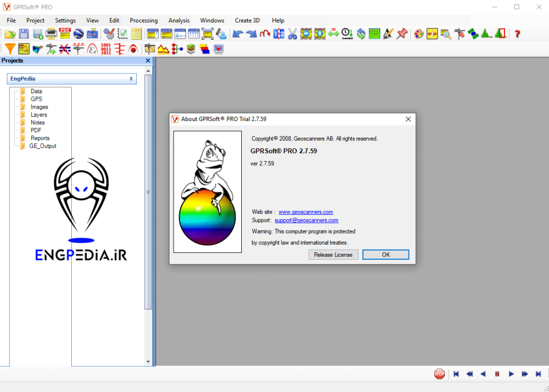Click the binary 1001 data icon
Viewport: 549px width, 392px height.
pyautogui.click(x=106, y=49)
